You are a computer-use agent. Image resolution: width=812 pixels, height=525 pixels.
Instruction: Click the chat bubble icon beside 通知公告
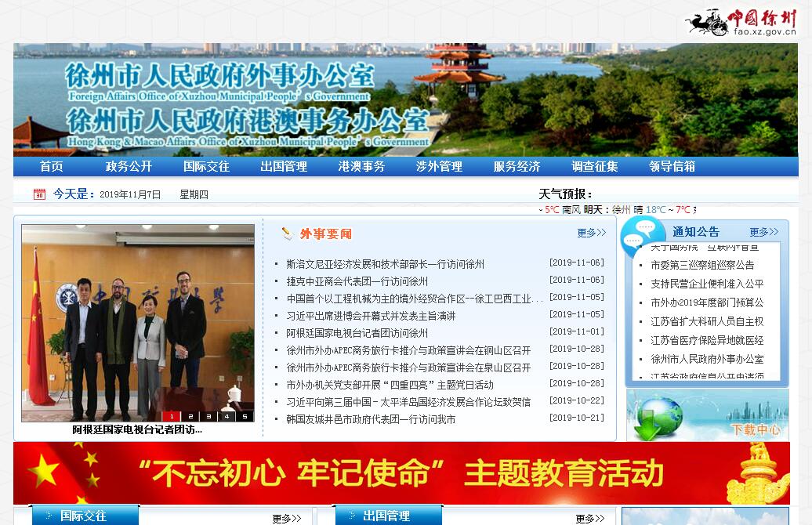pyautogui.click(x=643, y=234)
